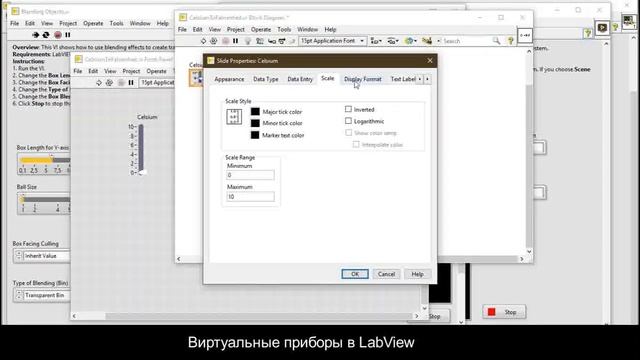Click Pause in Blending Objects window

click(68, 35)
